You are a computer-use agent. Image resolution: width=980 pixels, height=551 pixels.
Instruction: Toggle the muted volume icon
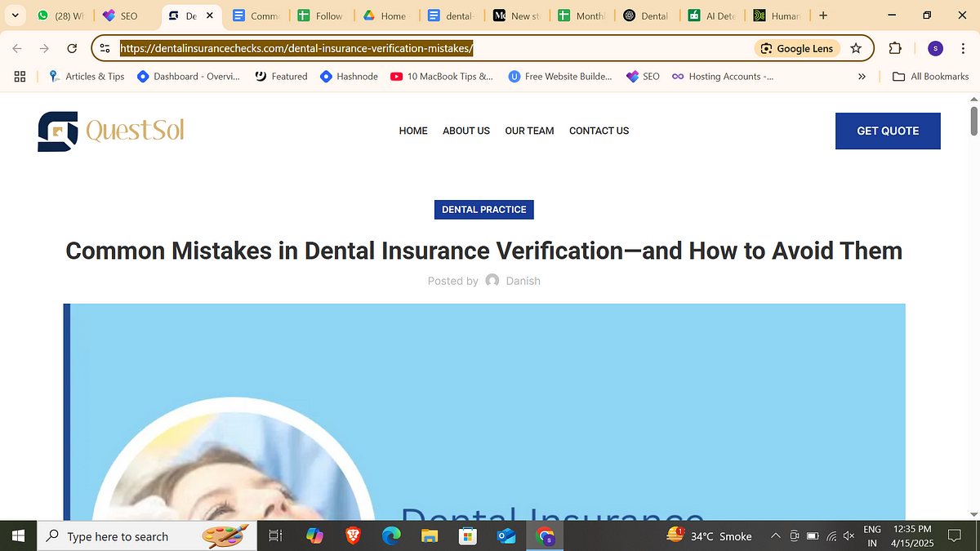click(849, 536)
